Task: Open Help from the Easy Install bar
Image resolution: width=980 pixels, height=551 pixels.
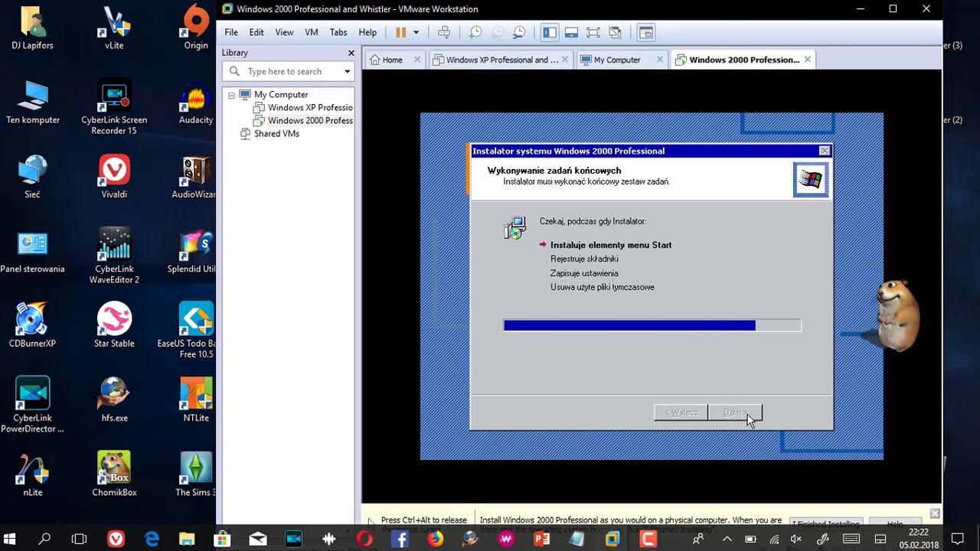Action: [x=894, y=523]
